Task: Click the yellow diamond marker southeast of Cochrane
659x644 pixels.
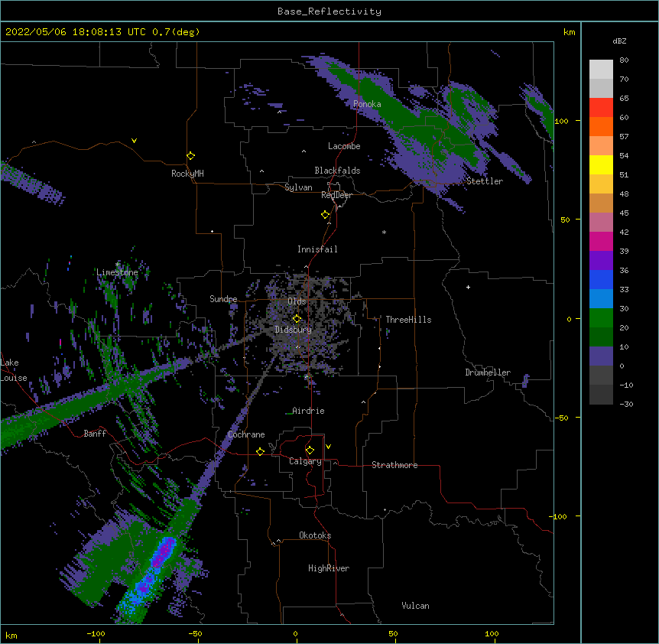Action: click(260, 451)
